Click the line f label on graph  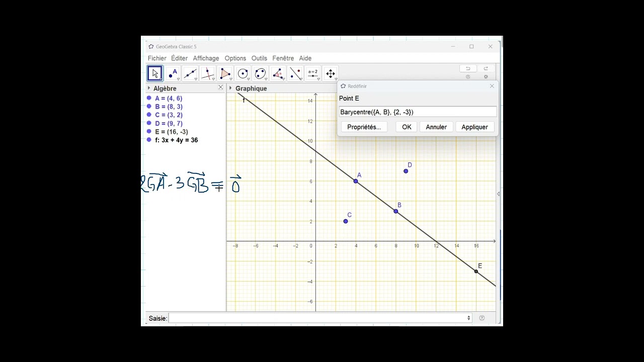click(x=244, y=101)
